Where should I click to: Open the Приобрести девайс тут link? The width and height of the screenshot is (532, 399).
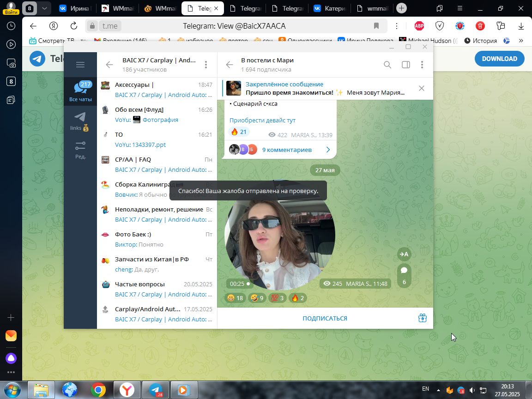click(x=262, y=120)
